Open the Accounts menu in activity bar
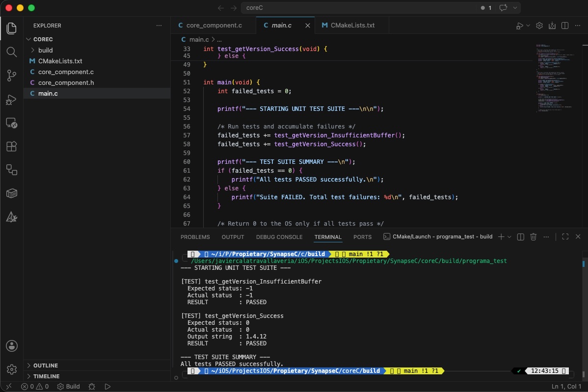 (x=12, y=345)
